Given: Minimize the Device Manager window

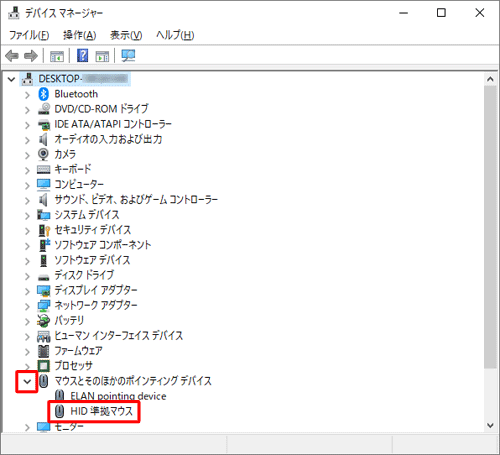Looking at the screenshot, I should tap(404, 13).
